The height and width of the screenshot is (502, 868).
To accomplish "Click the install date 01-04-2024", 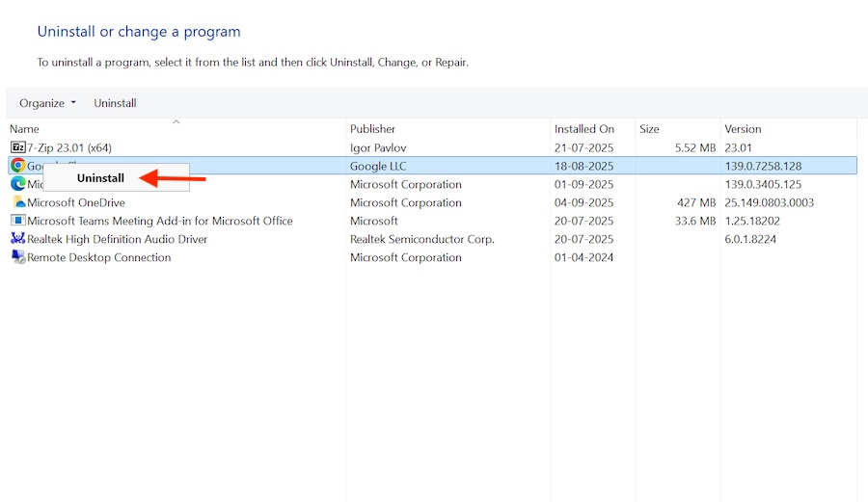I will click(x=584, y=257).
